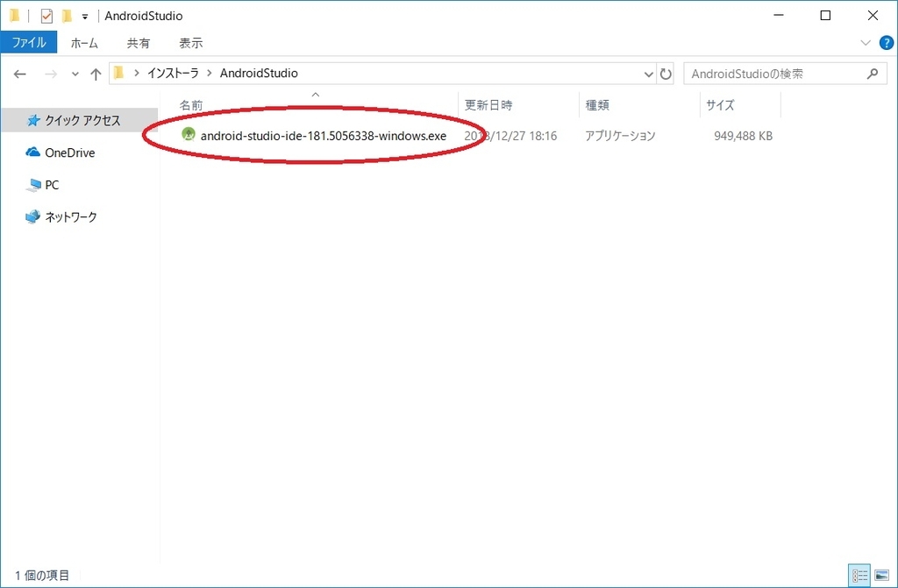This screenshot has height=588, width=898.
Task: Go back with the left arrow
Action: [x=20, y=74]
